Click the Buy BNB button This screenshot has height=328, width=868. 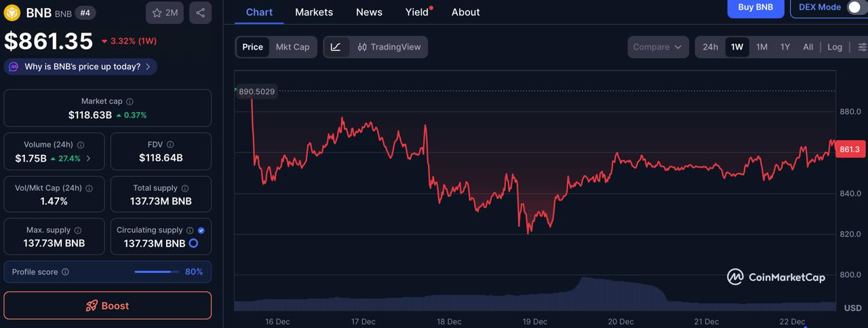(x=755, y=7)
